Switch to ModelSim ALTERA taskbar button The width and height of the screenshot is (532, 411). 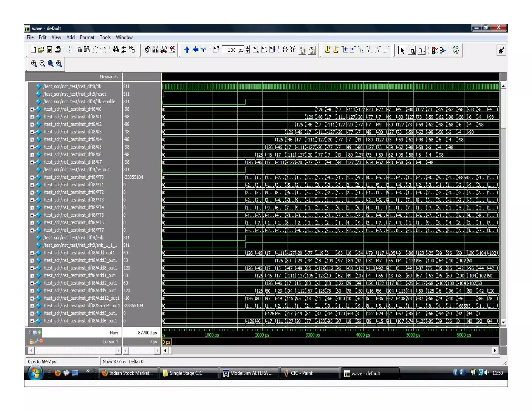tap(249, 373)
